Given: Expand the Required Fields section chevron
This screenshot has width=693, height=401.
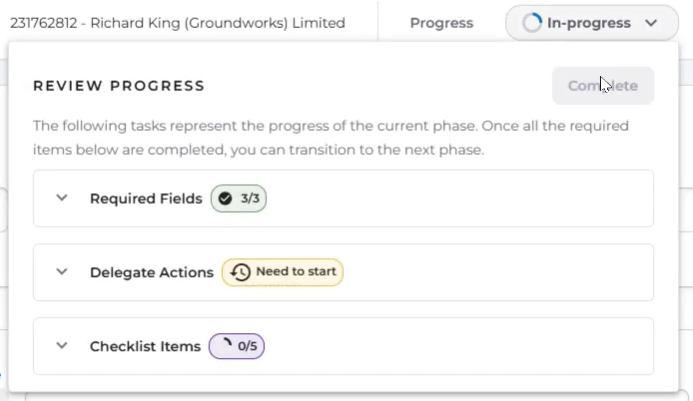Looking at the screenshot, I should [62, 198].
